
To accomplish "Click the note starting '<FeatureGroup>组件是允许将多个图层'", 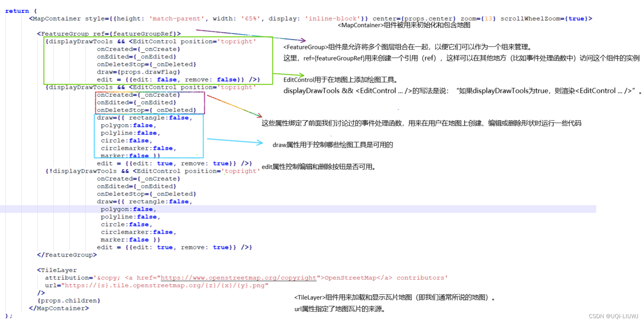I will pos(407,47).
